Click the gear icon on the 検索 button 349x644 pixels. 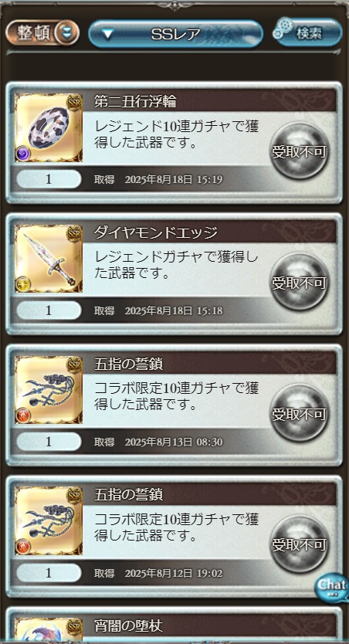[x=283, y=29]
